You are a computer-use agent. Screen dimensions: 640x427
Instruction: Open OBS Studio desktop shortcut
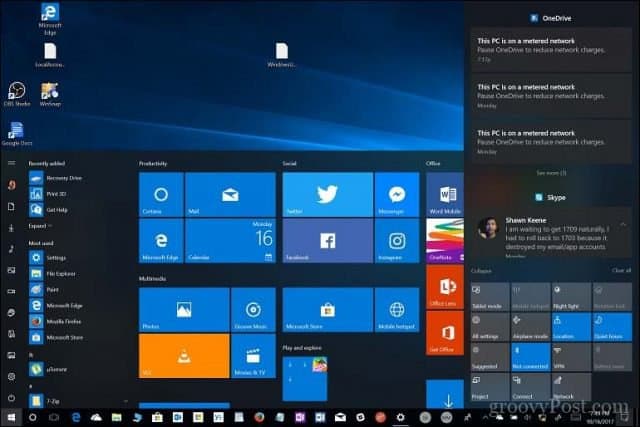[17, 94]
